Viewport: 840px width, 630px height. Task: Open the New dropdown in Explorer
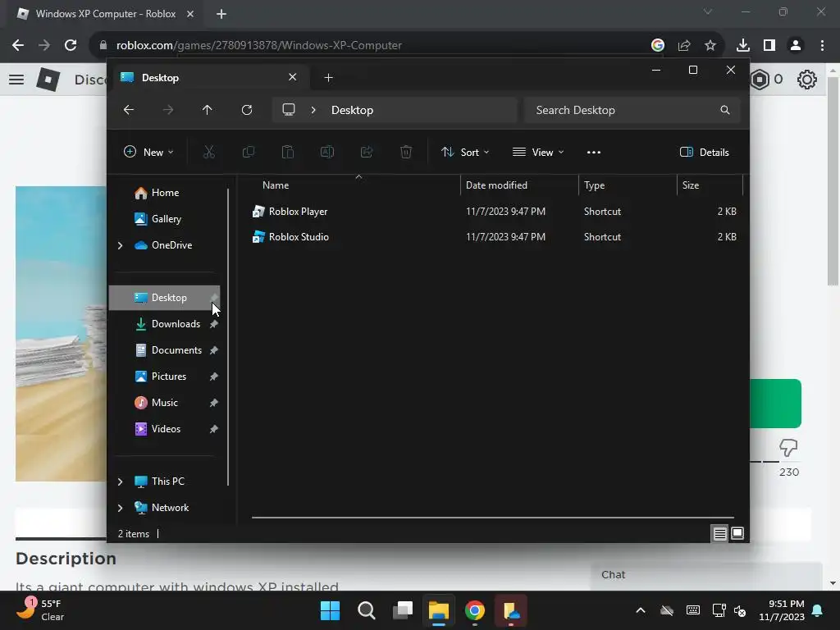click(148, 152)
